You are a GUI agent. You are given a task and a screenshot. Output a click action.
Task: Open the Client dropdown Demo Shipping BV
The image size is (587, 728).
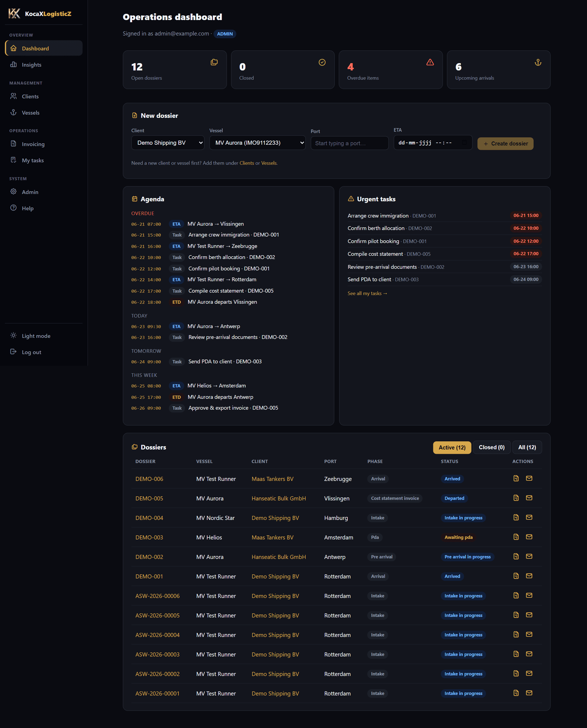click(x=168, y=143)
